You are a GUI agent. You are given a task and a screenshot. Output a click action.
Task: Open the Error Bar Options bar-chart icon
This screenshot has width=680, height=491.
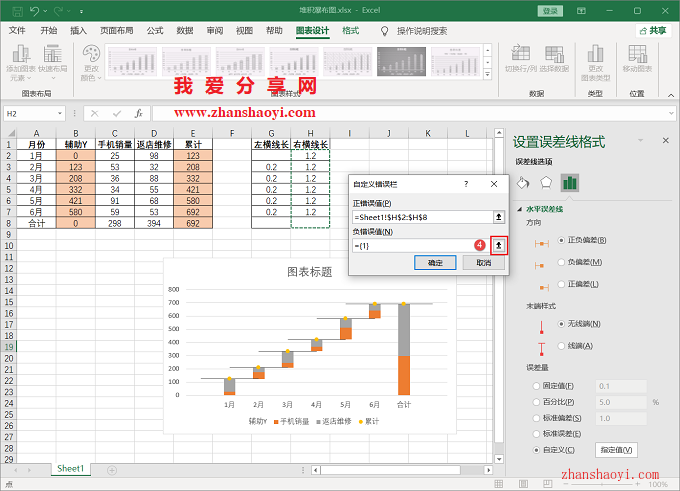(569, 183)
